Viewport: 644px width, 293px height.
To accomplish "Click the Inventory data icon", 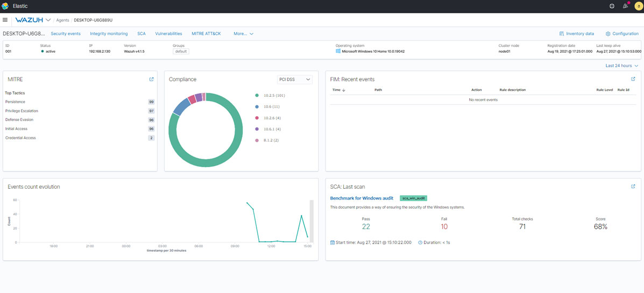I will pos(562,34).
